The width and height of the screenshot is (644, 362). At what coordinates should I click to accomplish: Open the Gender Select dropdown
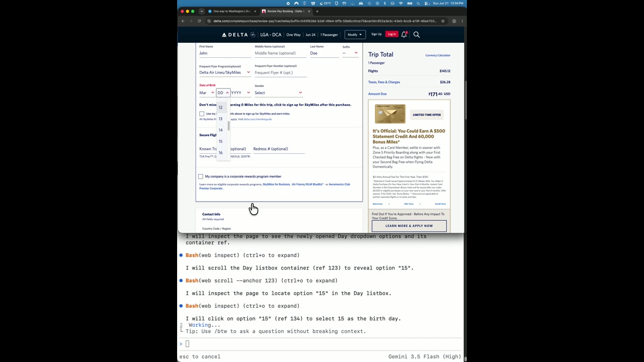pos(278,93)
